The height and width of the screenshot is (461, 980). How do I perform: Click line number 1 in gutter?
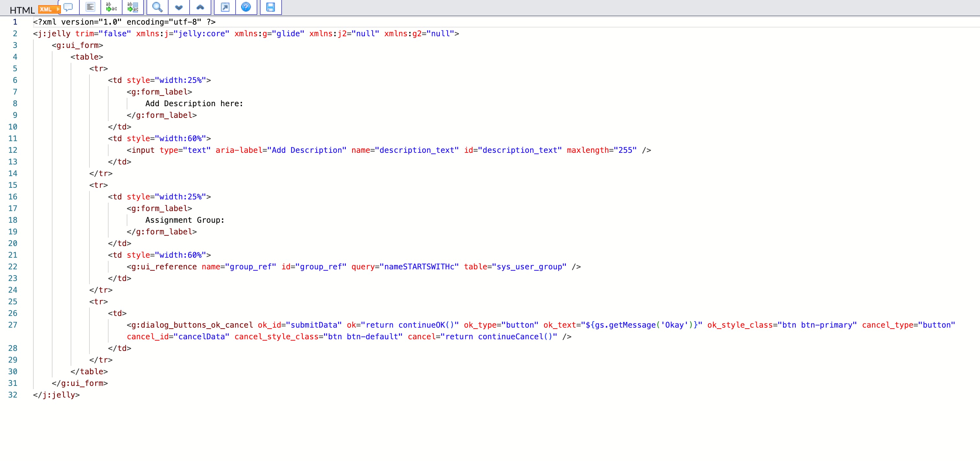pos(15,22)
